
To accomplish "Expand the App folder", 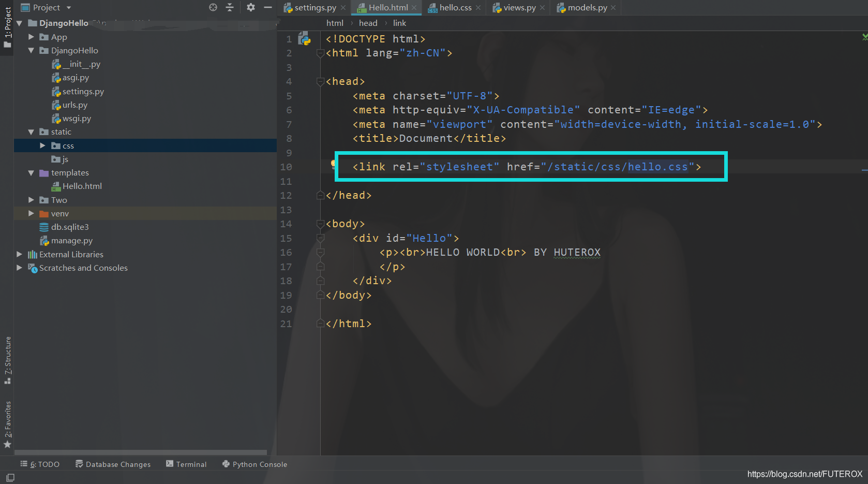I will pyautogui.click(x=31, y=37).
